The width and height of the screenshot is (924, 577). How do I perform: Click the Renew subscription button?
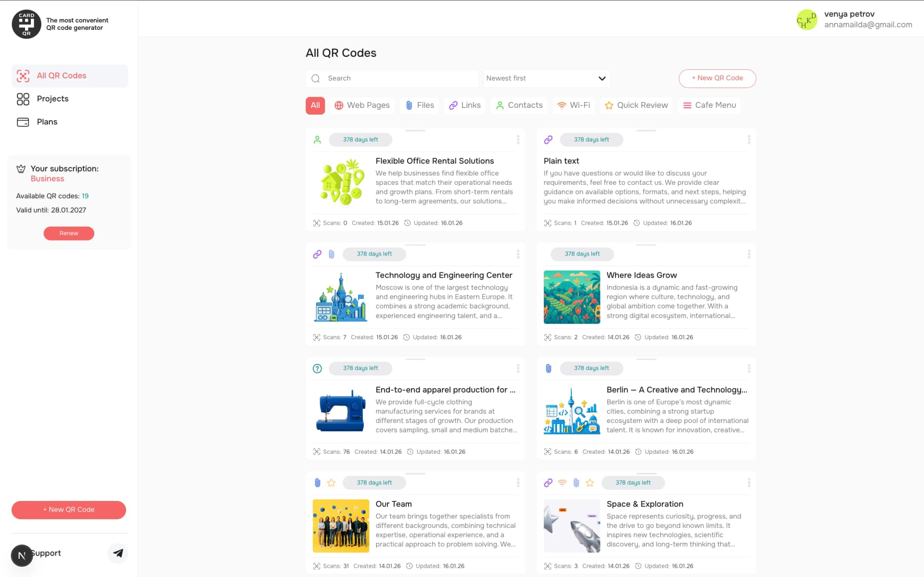[x=68, y=233]
